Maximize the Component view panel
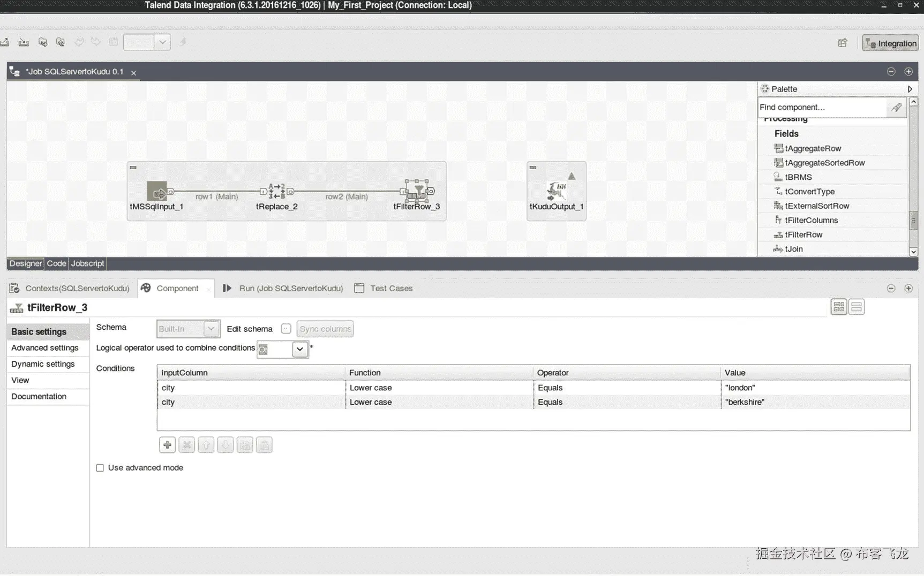Viewport: 924px width, 576px height. coord(908,289)
